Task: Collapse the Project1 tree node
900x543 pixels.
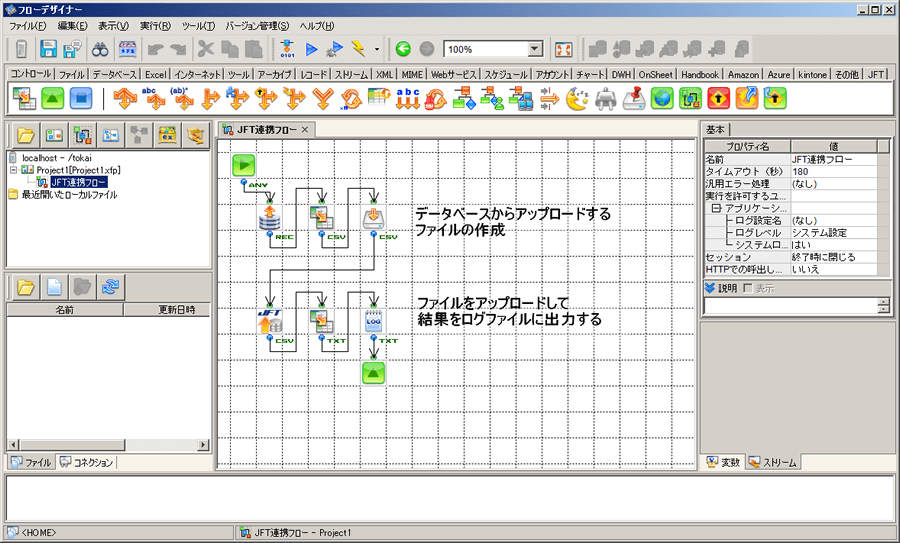Action: click(x=13, y=170)
